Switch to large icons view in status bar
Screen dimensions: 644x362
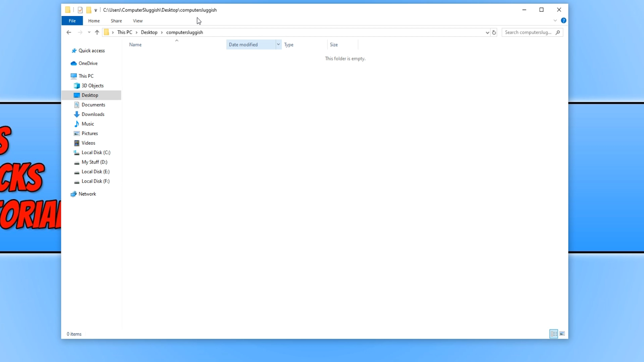point(562,333)
